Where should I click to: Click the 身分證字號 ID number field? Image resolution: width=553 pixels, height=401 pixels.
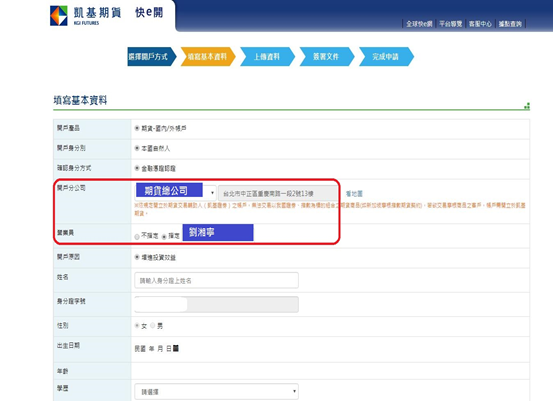click(x=216, y=304)
